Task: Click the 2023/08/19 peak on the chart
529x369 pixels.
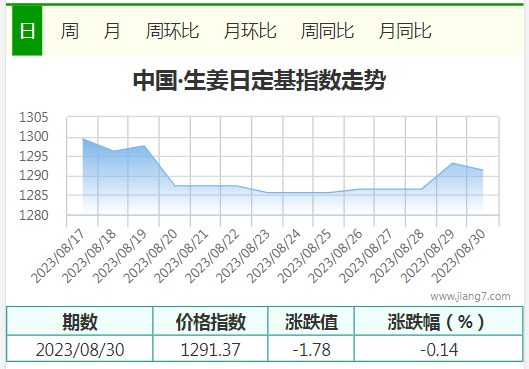Action: click(144, 146)
